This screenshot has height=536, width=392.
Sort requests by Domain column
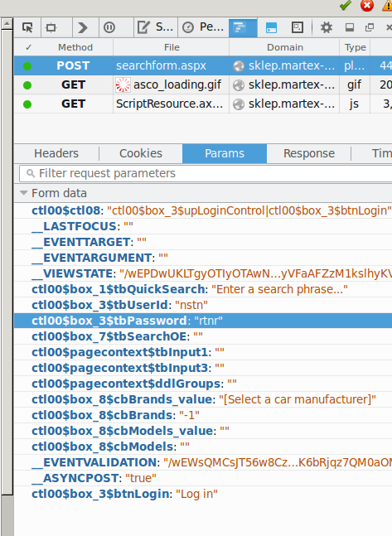(x=284, y=47)
